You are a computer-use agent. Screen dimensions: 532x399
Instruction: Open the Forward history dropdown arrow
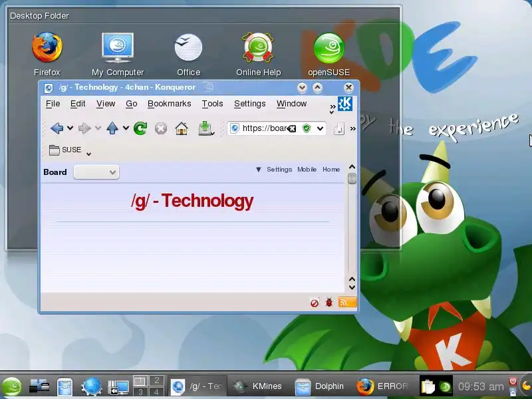pos(98,128)
